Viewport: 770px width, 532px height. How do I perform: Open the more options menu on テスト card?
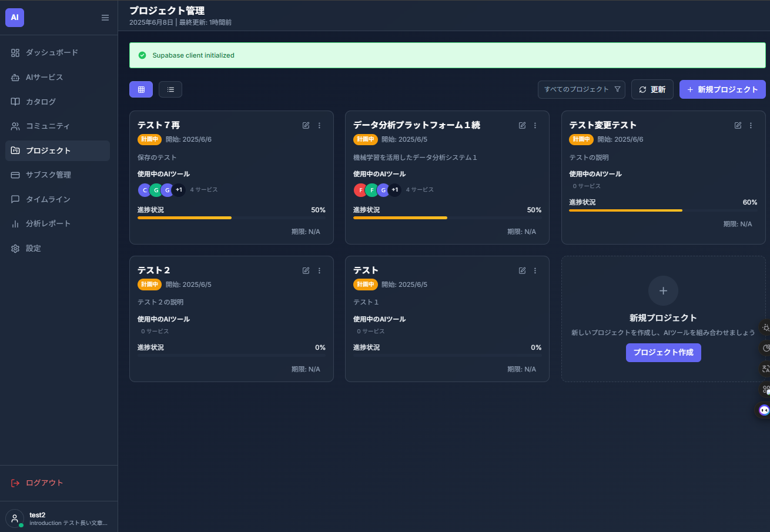pos(535,270)
